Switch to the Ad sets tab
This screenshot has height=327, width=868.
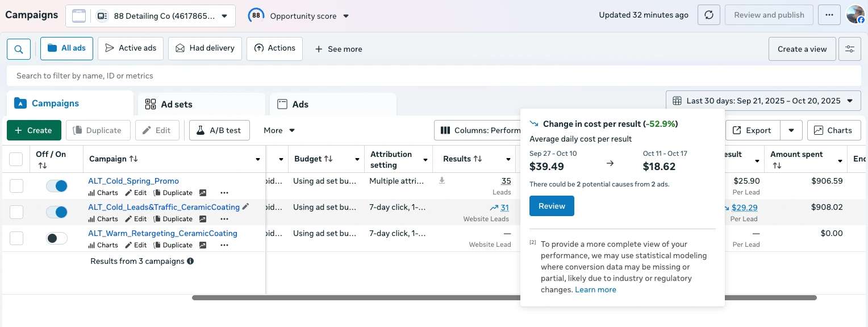pos(202,104)
